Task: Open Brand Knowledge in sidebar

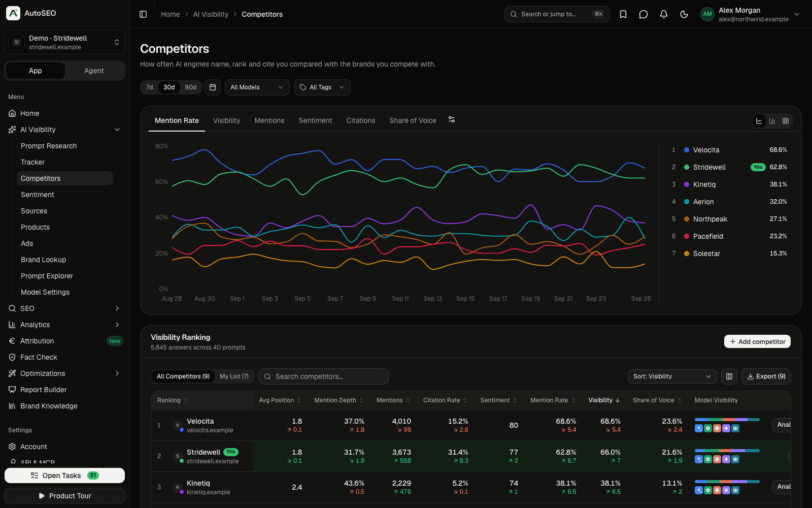Action: pos(65,406)
